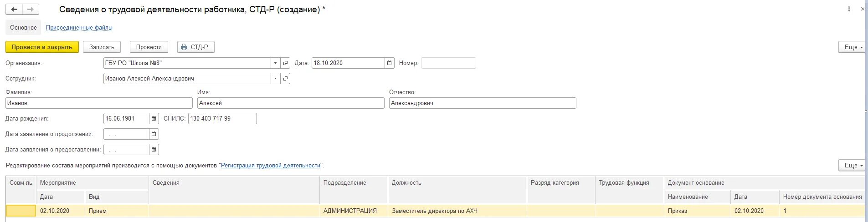The height and width of the screenshot is (222, 868).
Task: Click the Сотрудник field Иванов Алексей Александрович
Action: tap(187, 79)
